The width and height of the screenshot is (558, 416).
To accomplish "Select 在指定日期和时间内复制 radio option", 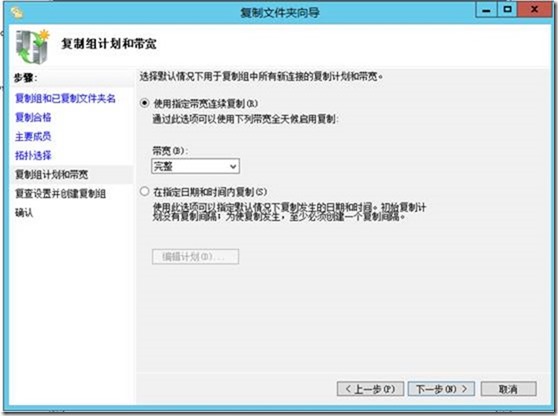I will coord(144,191).
